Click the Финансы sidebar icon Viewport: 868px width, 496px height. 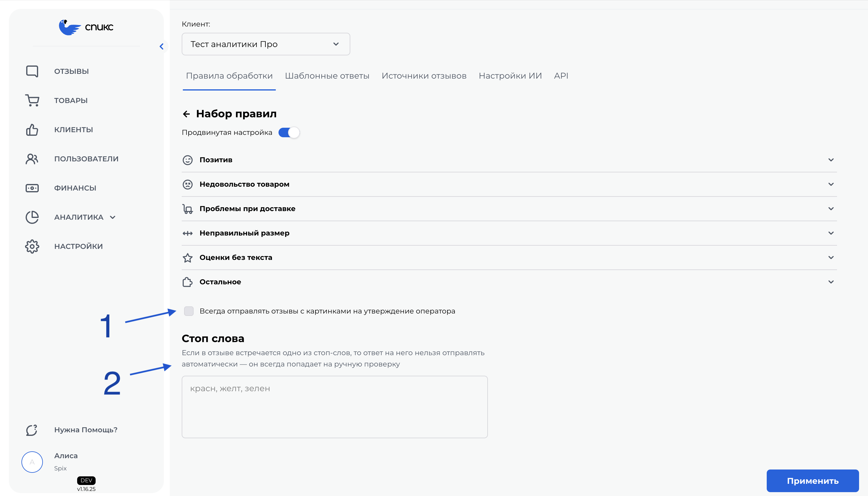coord(32,188)
